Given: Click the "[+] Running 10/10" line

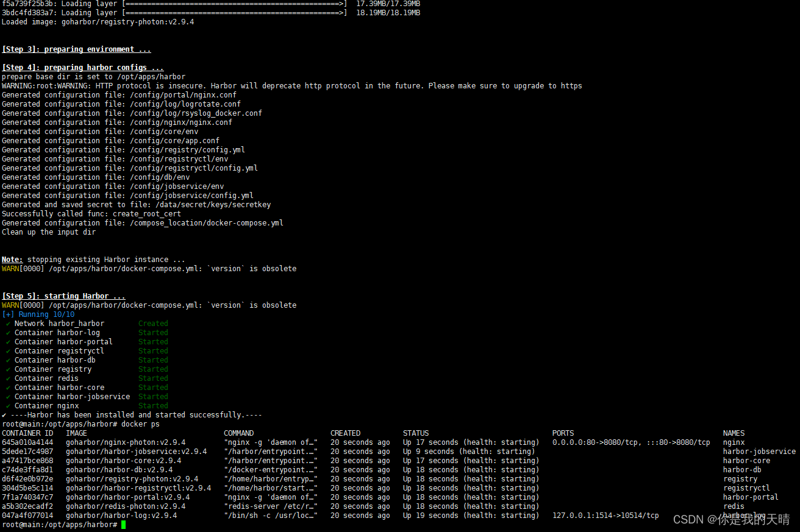Looking at the screenshot, I should point(38,314).
